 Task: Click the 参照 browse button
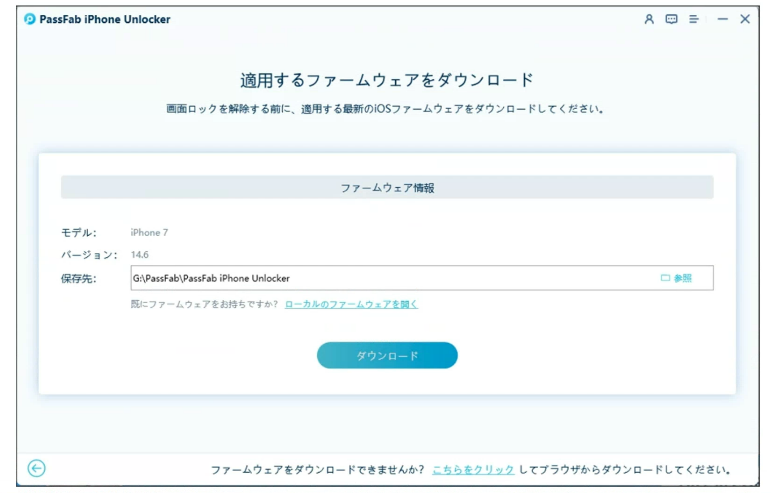(x=676, y=278)
